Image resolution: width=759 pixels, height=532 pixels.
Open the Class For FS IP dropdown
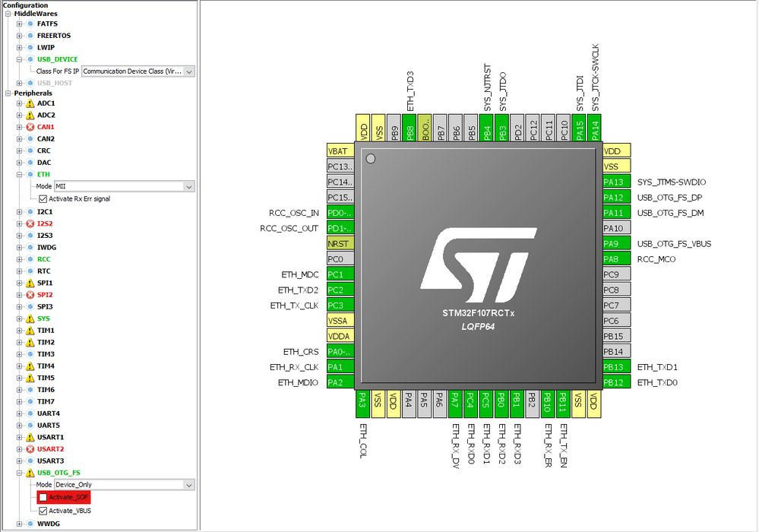click(x=138, y=71)
